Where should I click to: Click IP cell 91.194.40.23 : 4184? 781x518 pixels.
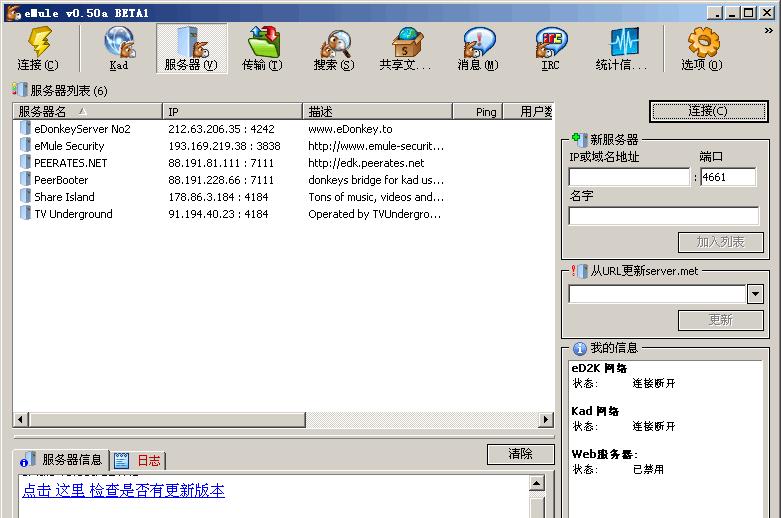[218, 214]
